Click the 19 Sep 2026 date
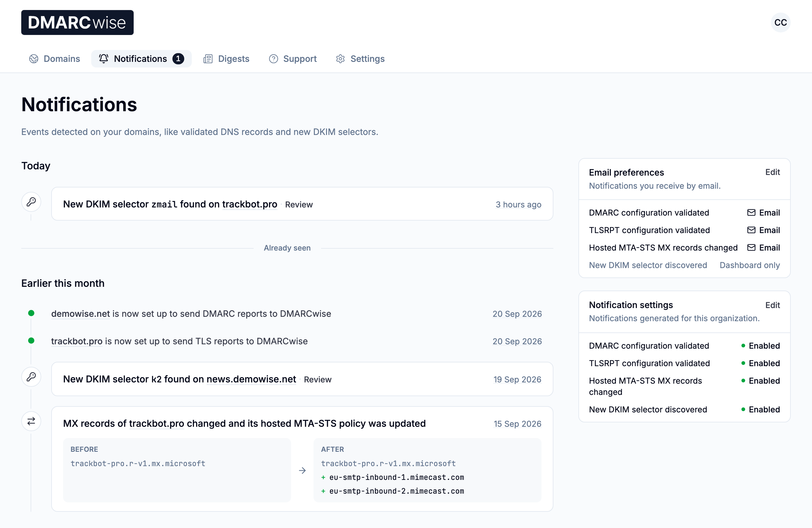Screen dimensions: 812x528 pyautogui.click(x=517, y=380)
